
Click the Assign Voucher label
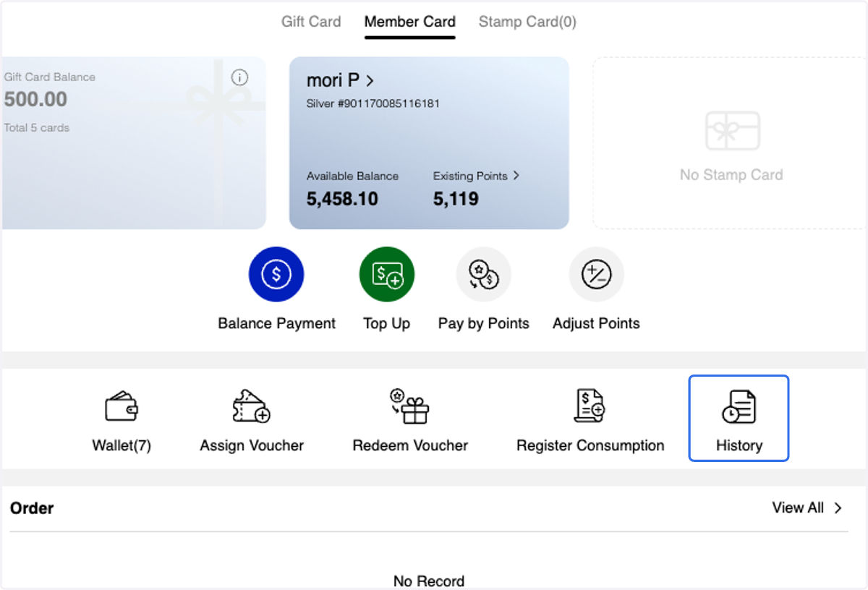pos(252,445)
